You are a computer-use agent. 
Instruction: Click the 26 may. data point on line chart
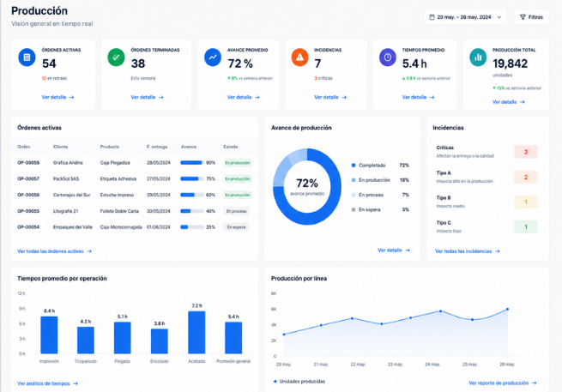(508, 309)
